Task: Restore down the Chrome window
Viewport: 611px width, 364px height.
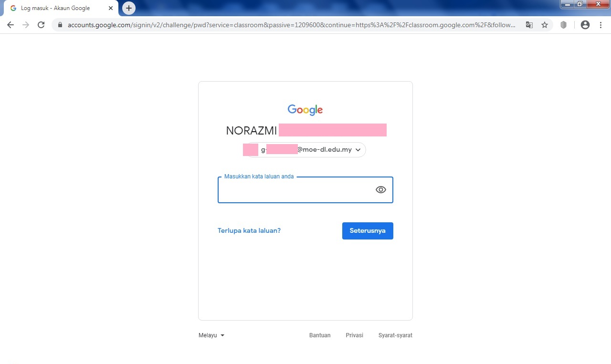Action: point(580,4)
